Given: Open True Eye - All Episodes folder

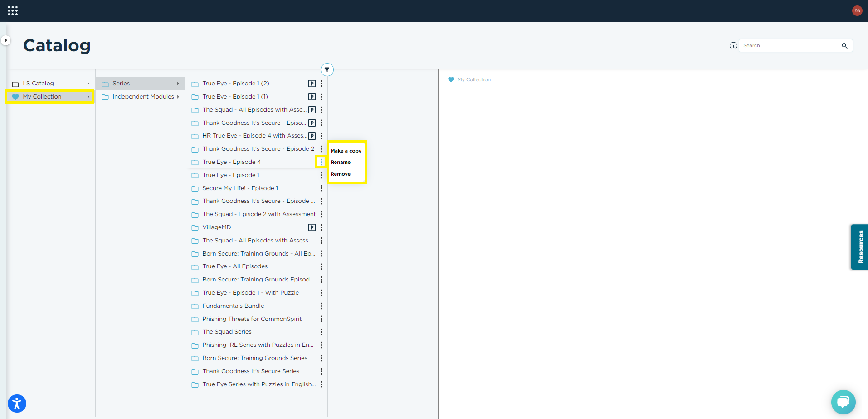Looking at the screenshot, I should (235, 266).
